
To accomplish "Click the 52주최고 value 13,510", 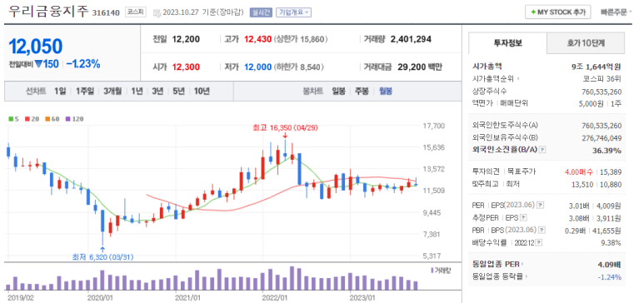I will [582, 185].
